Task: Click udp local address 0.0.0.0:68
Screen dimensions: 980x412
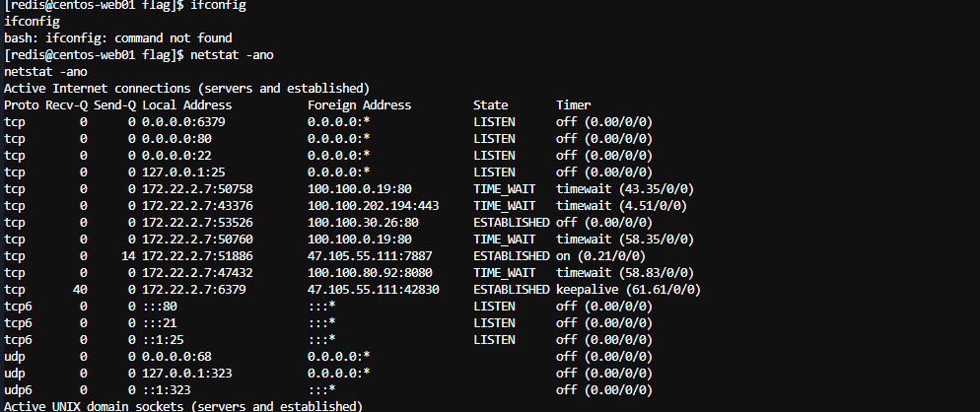Action: [176, 357]
